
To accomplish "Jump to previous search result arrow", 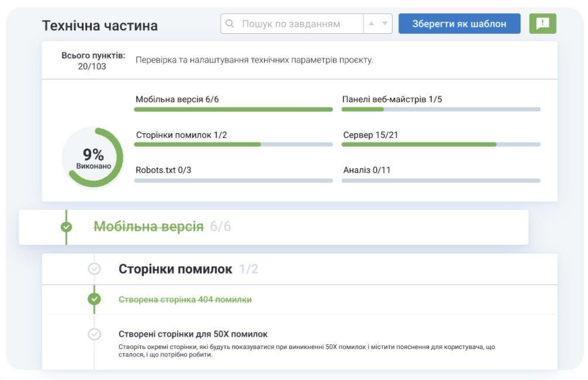I will tap(371, 24).
